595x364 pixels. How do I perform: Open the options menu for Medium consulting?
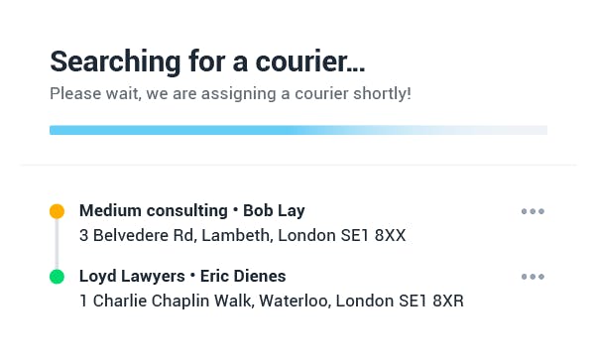533,211
